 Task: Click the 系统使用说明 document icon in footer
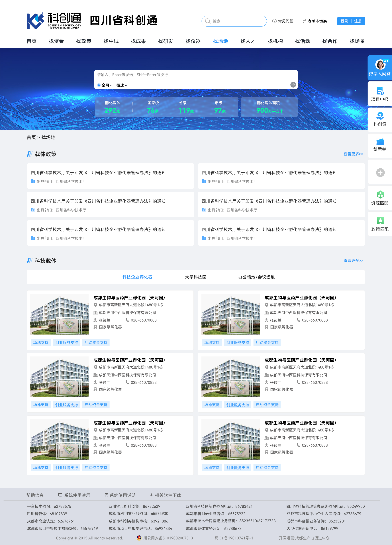point(107,495)
